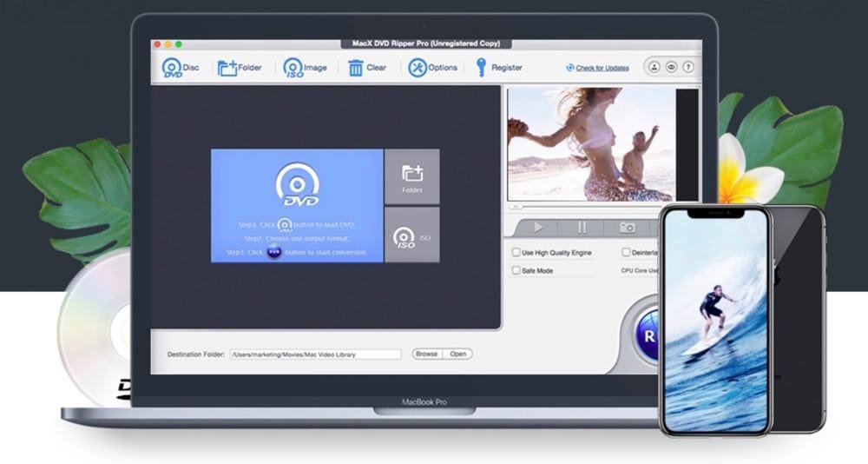Toggle the Deinterlacing checkbox

(x=626, y=252)
